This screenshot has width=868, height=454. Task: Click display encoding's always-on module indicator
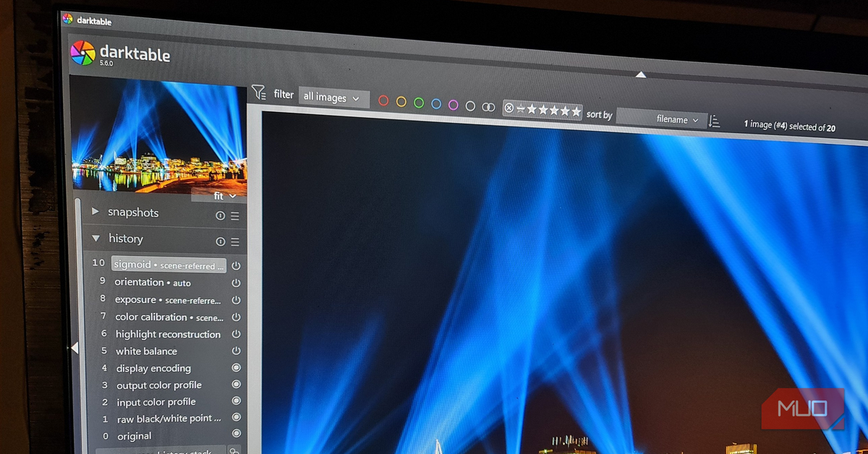pyautogui.click(x=236, y=367)
